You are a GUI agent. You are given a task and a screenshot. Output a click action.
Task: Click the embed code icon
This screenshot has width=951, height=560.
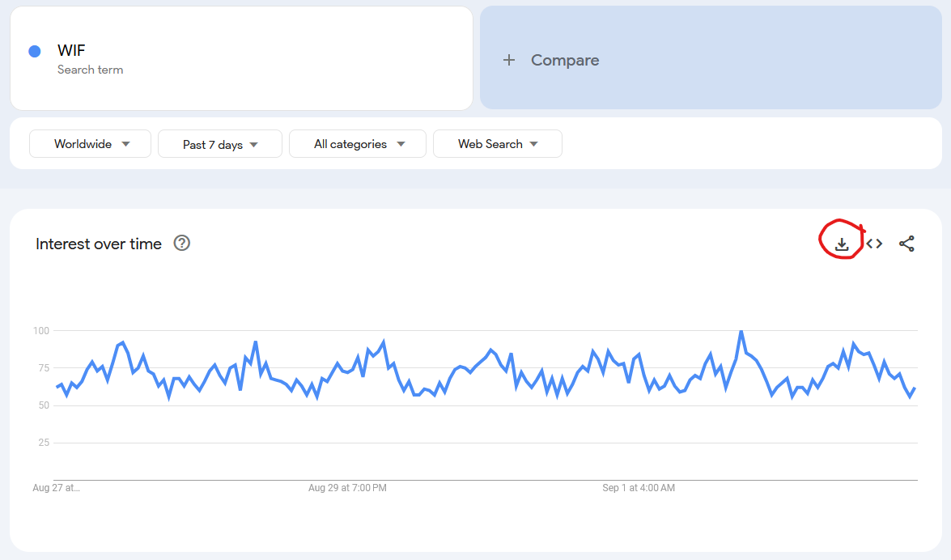[874, 242]
